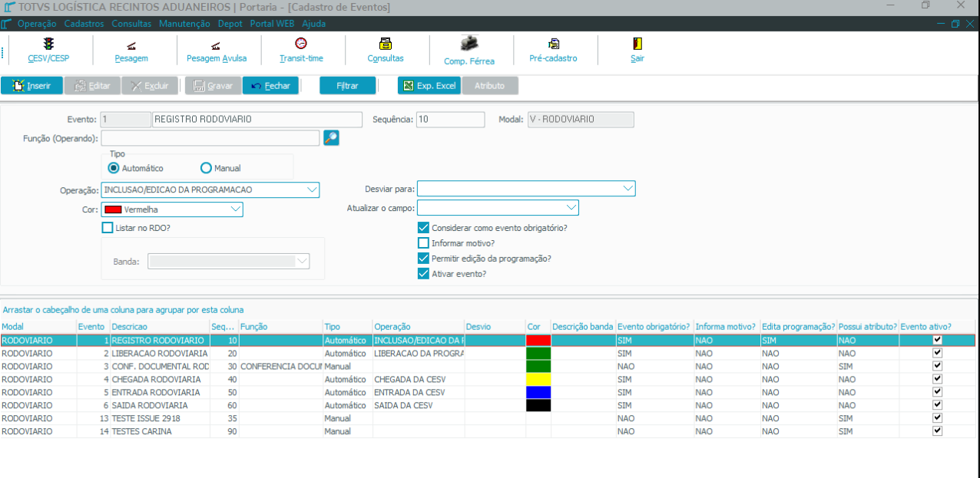This screenshot has height=478, width=980.
Task: Toggle Evento ativo checkbox for CHEGADA RODOVIARIA row
Action: tap(937, 378)
